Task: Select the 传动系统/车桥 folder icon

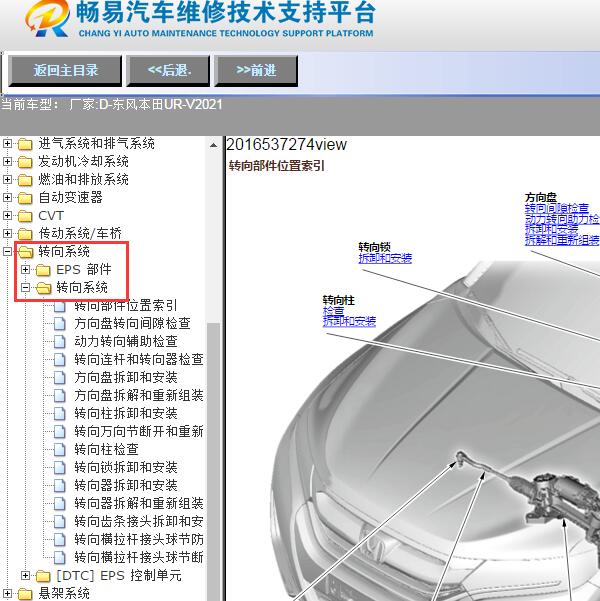Action: (x=25, y=234)
